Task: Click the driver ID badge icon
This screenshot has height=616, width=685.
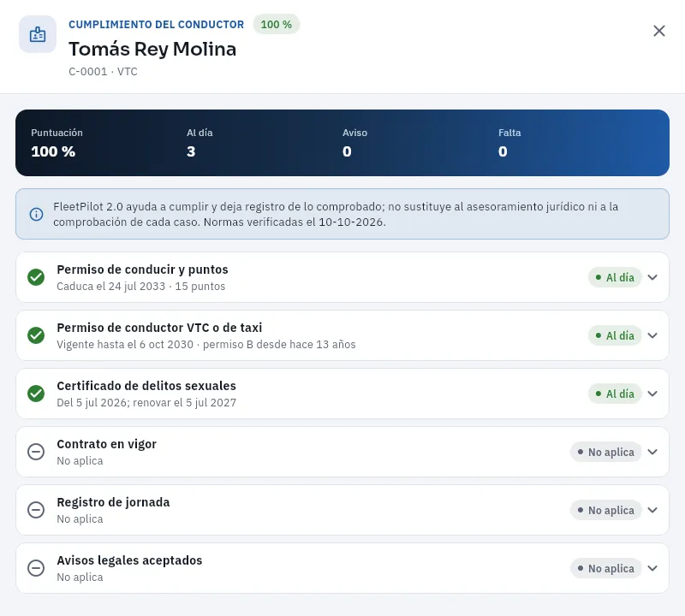Action: 38,34
